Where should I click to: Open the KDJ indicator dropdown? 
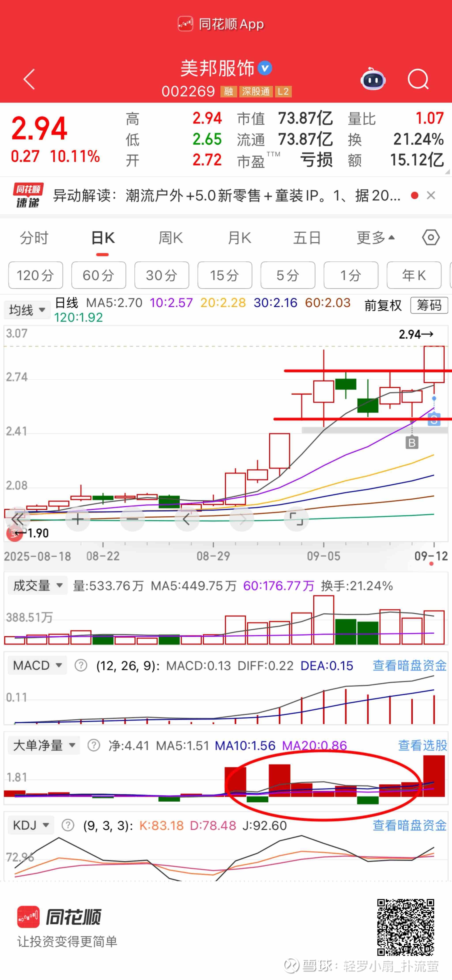point(31,825)
